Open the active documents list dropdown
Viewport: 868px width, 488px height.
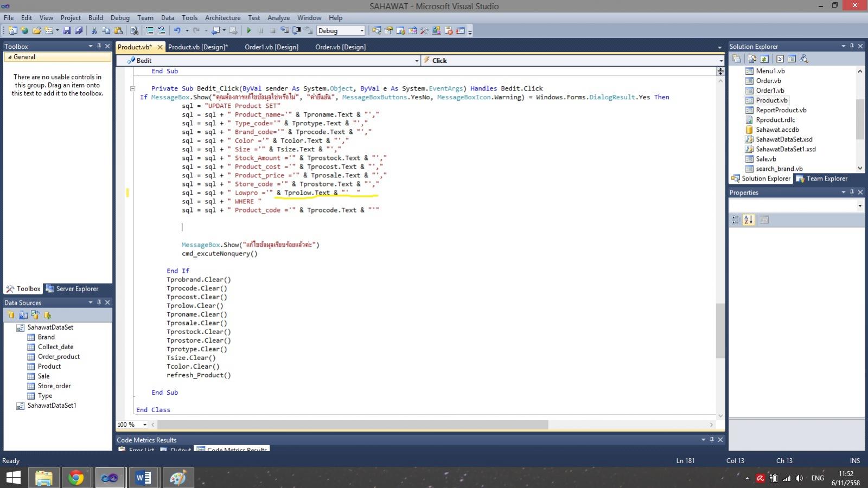pyautogui.click(x=720, y=47)
